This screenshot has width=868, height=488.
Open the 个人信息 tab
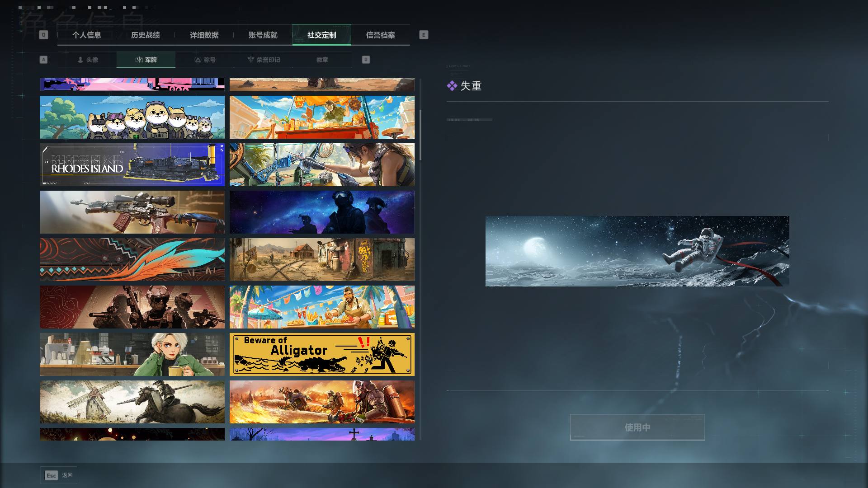click(x=87, y=35)
